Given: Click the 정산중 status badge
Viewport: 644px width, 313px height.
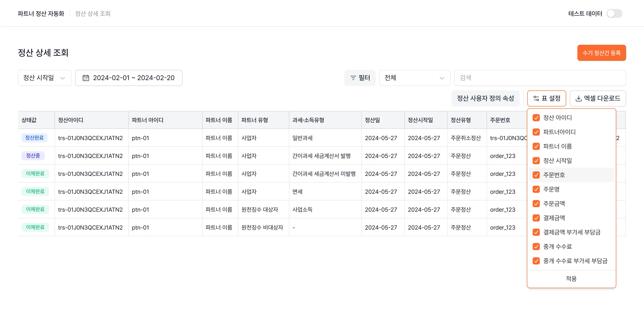Looking at the screenshot, I should 33,156.
